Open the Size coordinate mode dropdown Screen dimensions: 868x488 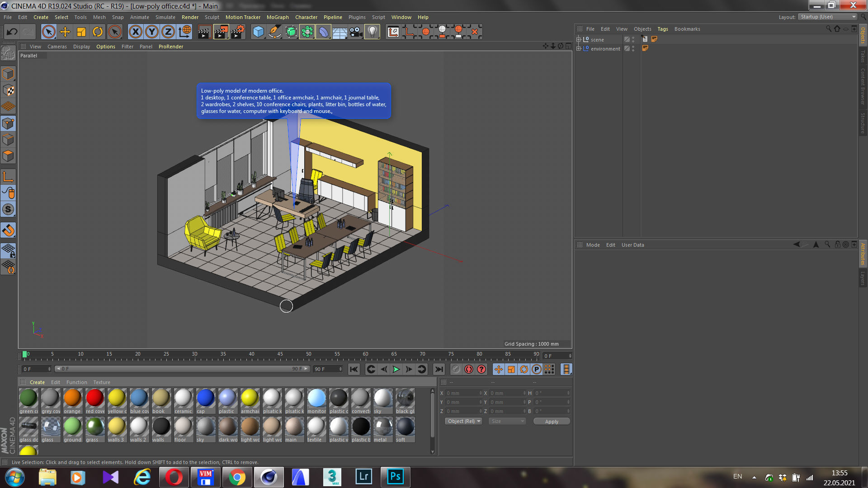coord(507,421)
